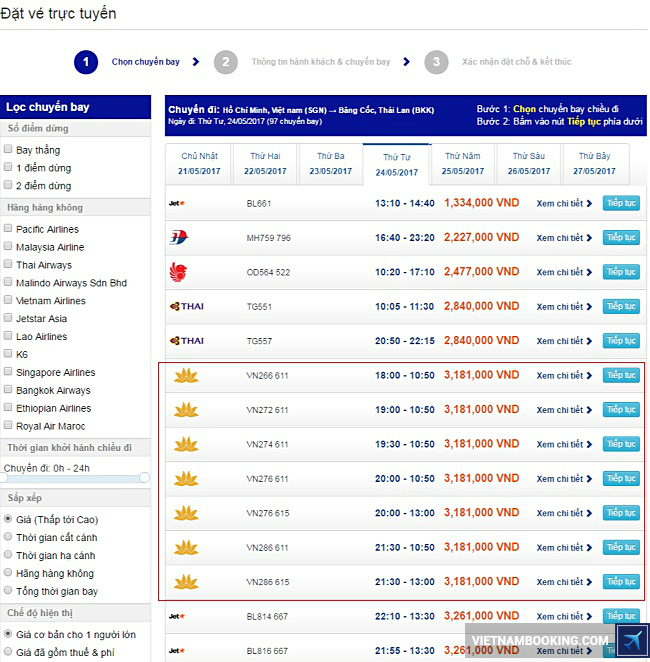Click the Malaysia Airlines logo for MH759 796

[x=179, y=237]
